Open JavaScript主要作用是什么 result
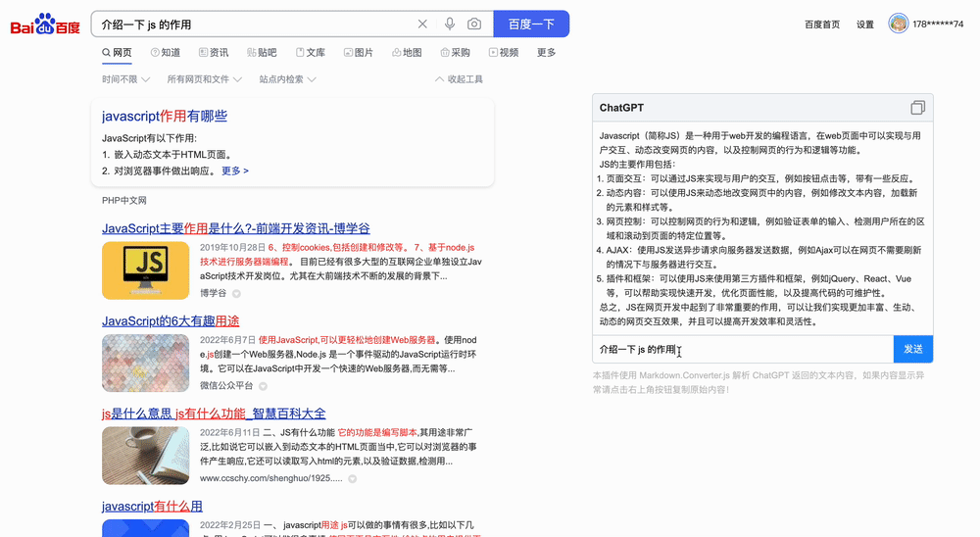 235,228
